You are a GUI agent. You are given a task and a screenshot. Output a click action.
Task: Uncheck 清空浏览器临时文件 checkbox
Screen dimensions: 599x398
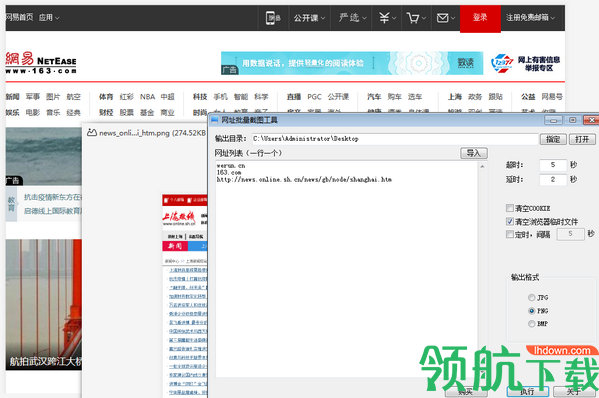[510, 221]
